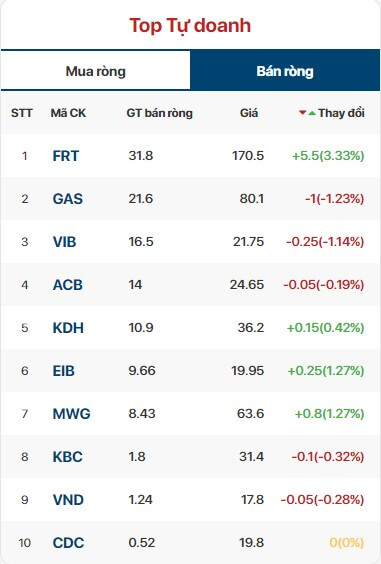The width and height of the screenshot is (381, 564).
Task: Select the Bán ròng tab
Action: coord(285,71)
